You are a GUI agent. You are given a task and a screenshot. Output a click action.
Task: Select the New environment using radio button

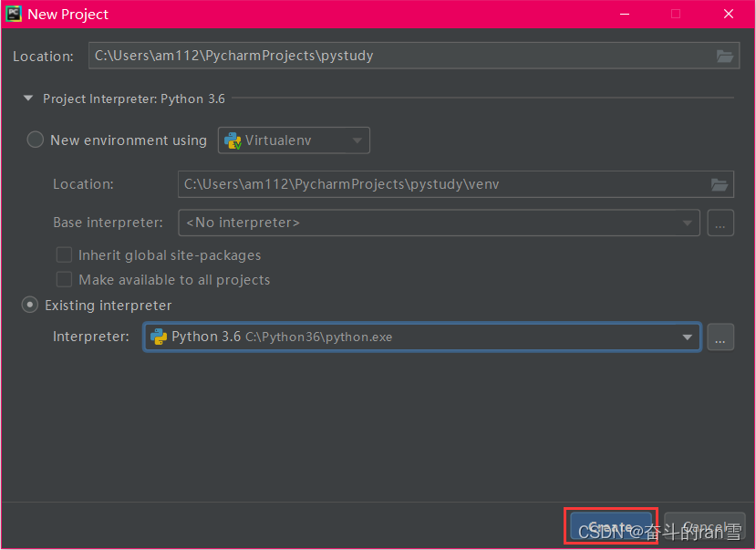[x=36, y=140]
